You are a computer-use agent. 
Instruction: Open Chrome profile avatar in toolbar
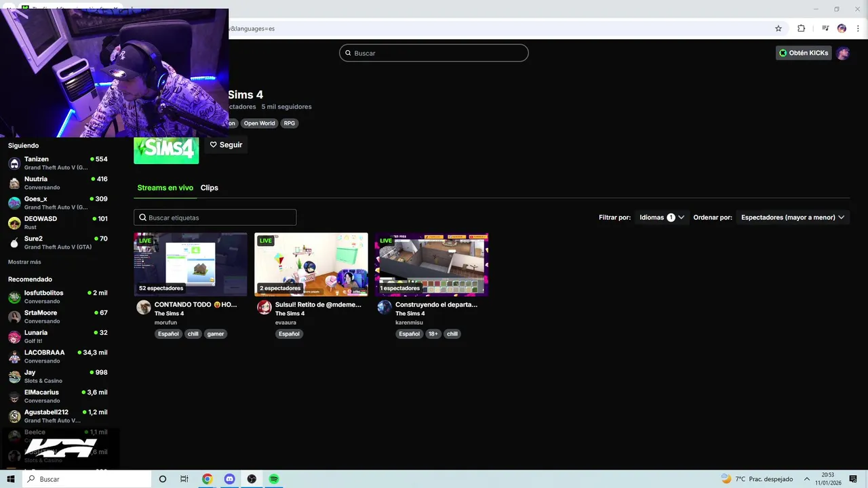(842, 28)
